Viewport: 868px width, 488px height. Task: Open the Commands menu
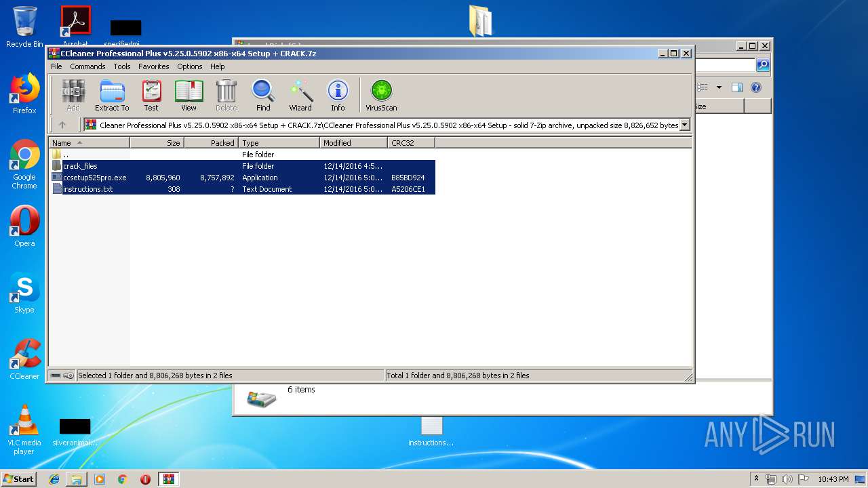[87, 66]
